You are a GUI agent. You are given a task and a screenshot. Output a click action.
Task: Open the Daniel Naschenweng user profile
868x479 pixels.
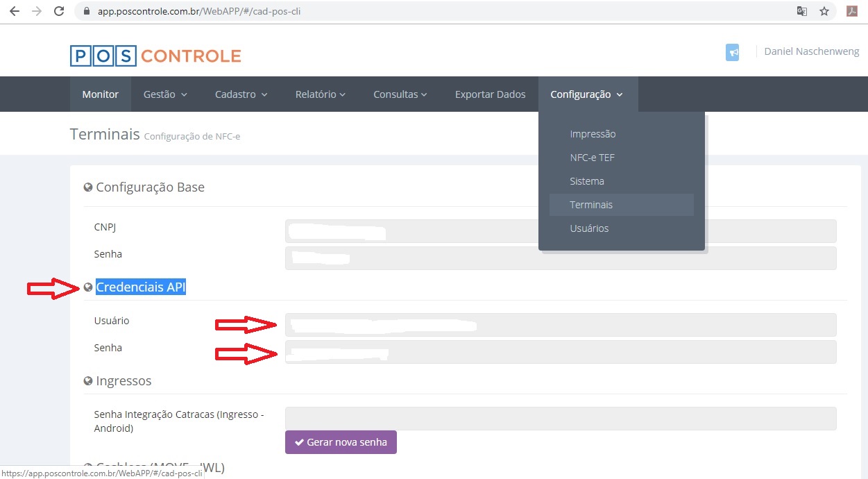point(812,51)
